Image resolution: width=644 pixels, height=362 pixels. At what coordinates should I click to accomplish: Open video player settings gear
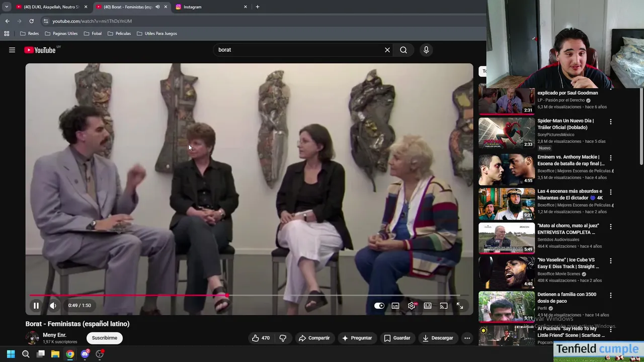(x=412, y=306)
